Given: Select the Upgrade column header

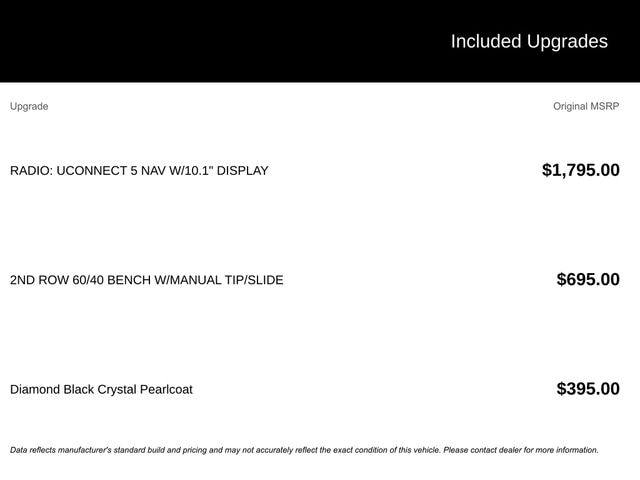Looking at the screenshot, I should coord(29,106).
